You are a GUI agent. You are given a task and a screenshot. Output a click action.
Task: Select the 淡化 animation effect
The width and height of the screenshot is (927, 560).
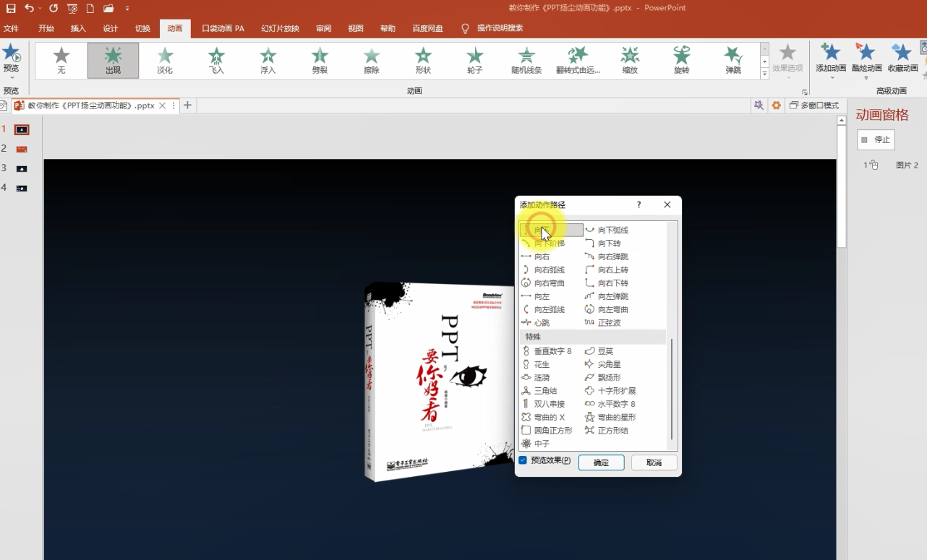[x=165, y=61]
